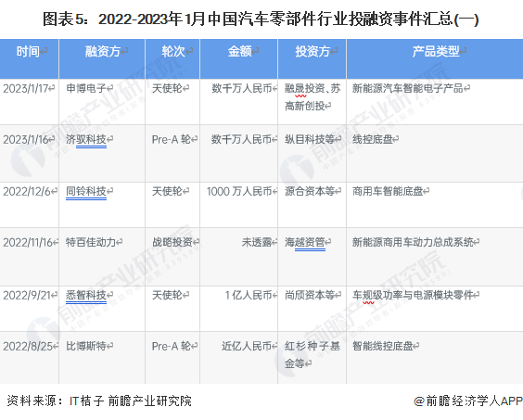Image resolution: width=523 pixels, height=420 pixels.
Task: Select the cell 商用车智能底盘
Action: (435, 205)
